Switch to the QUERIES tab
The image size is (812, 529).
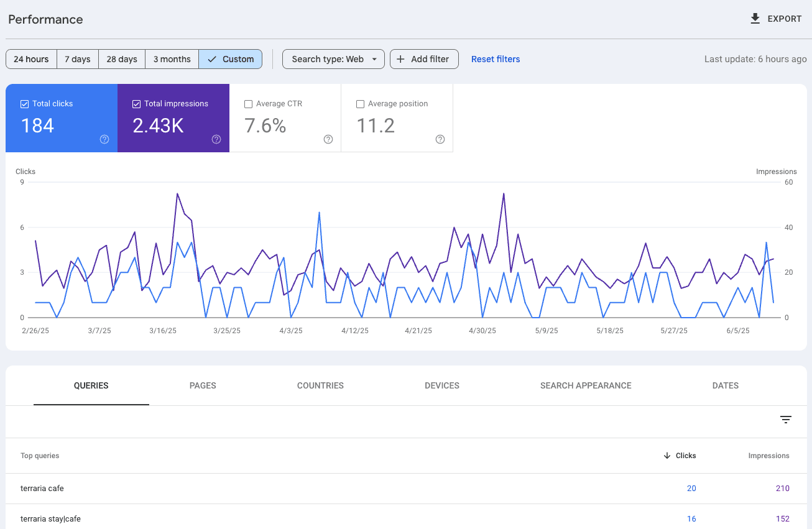pos(91,385)
